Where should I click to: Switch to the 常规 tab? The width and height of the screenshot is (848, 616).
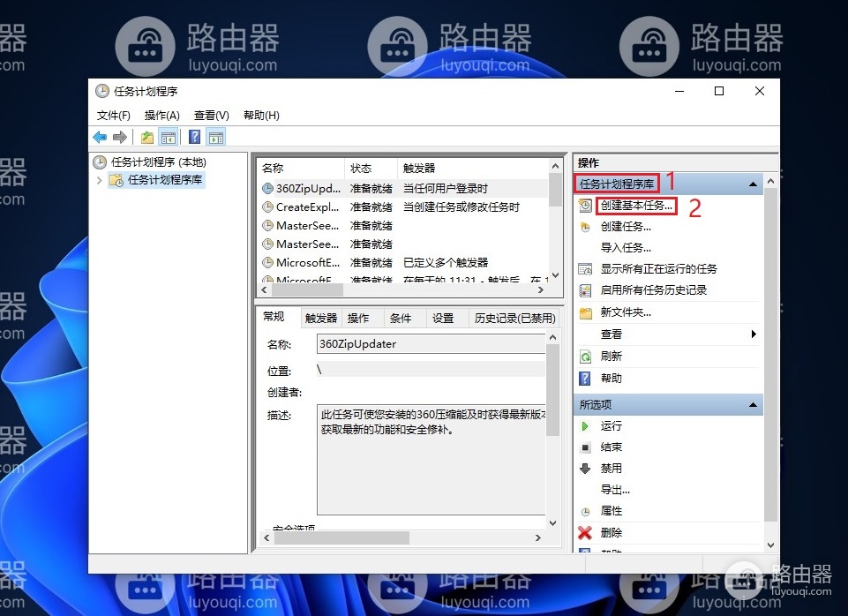274,317
